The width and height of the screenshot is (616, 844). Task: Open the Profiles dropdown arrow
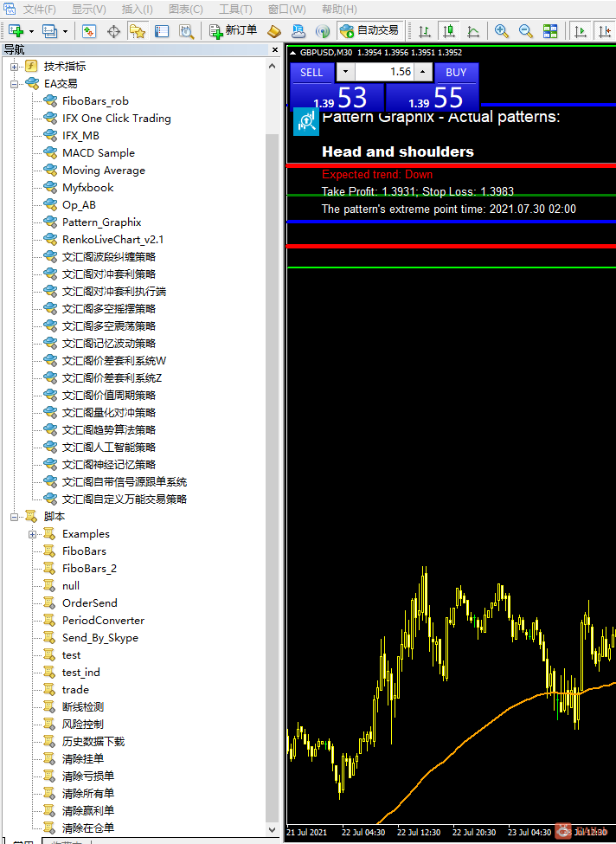(x=65, y=32)
